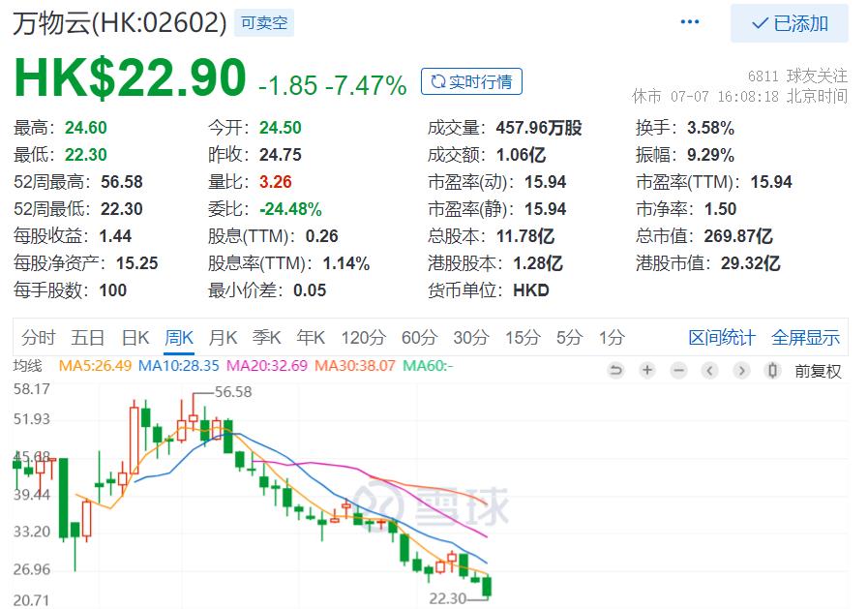This screenshot has width=868, height=609.
Task: Click the 6811 球友关注 followers text
Action: click(797, 76)
